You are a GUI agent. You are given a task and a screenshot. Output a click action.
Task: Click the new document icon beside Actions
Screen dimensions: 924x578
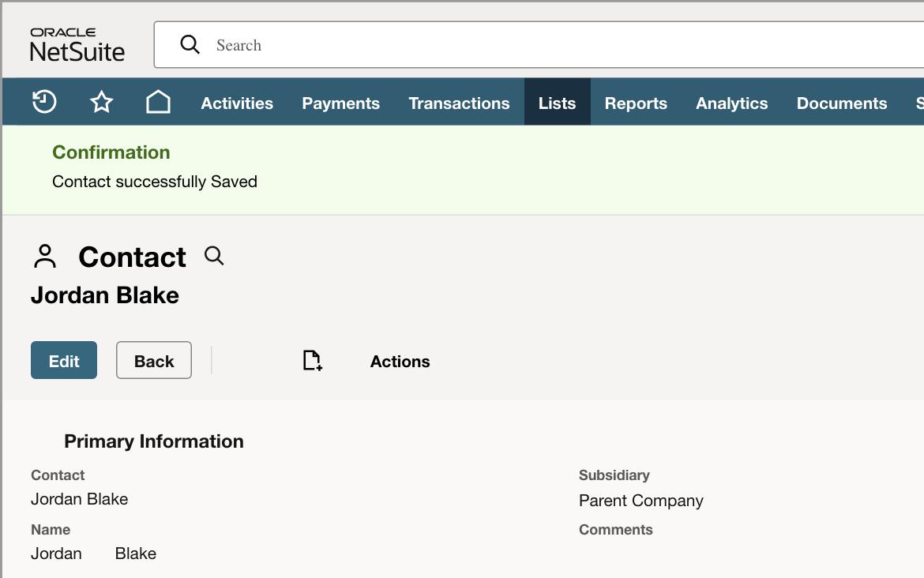point(312,361)
